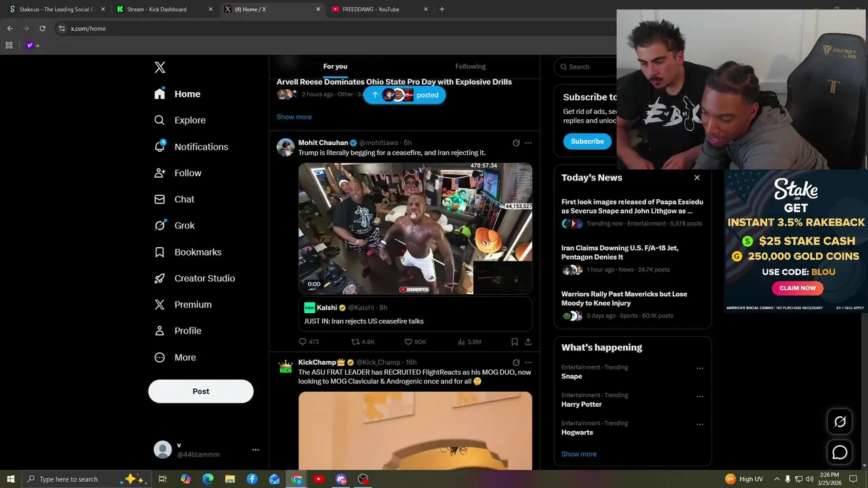Open Grok icon on Mohit Chauhan's post
This screenshot has width=868, height=488.
(x=516, y=143)
